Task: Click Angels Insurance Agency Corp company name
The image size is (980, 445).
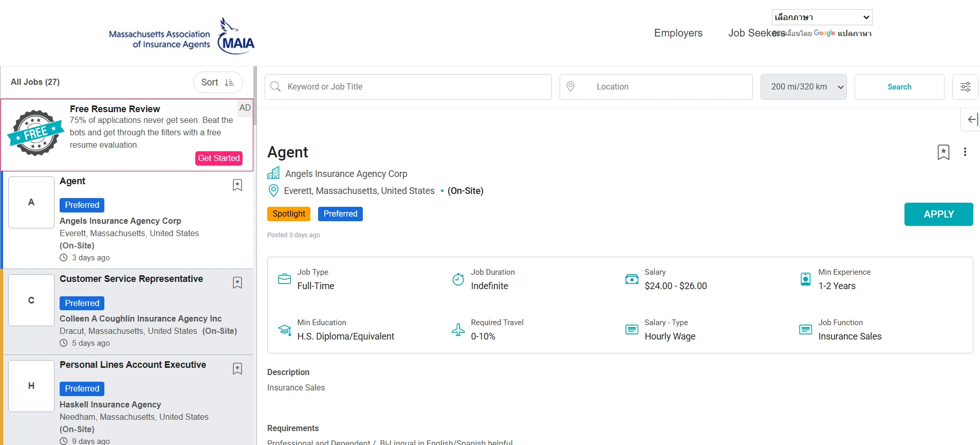Action: (x=346, y=174)
